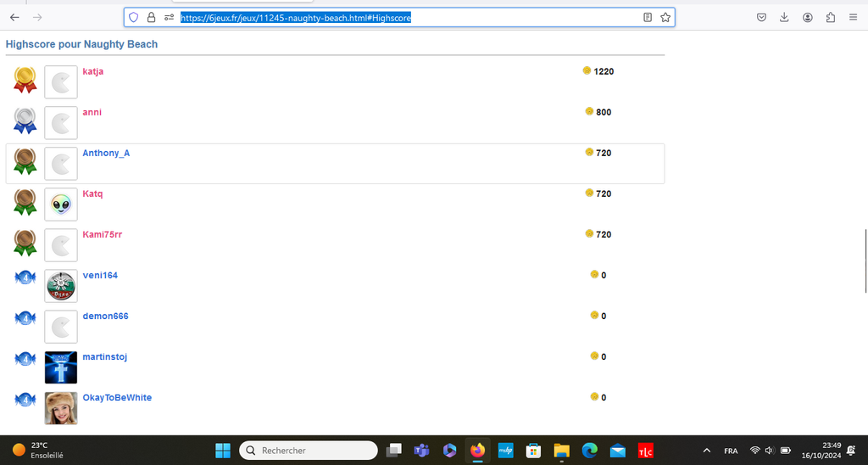The width and height of the screenshot is (868, 465).
Task: Open katja's profile link
Action: tap(92, 71)
